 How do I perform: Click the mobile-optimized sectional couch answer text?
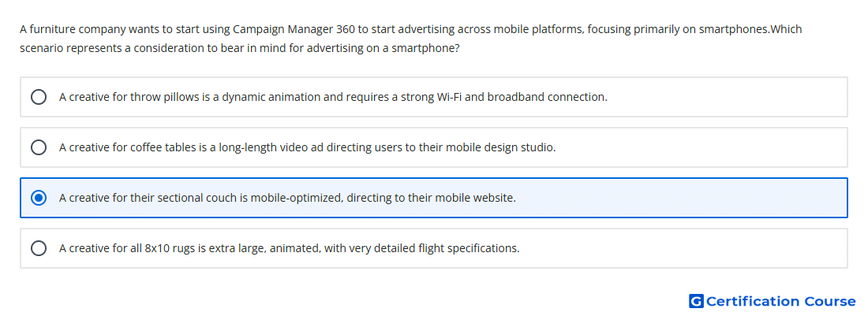click(x=287, y=198)
